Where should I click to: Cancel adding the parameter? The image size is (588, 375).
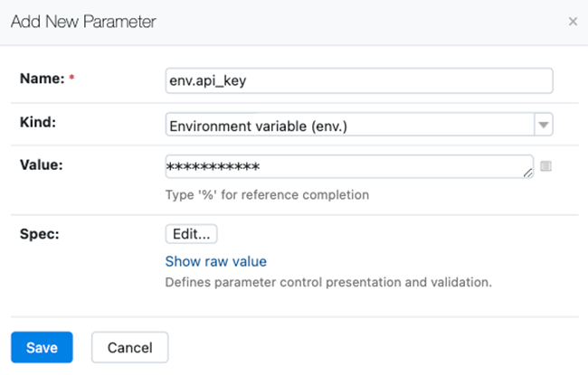click(x=129, y=348)
